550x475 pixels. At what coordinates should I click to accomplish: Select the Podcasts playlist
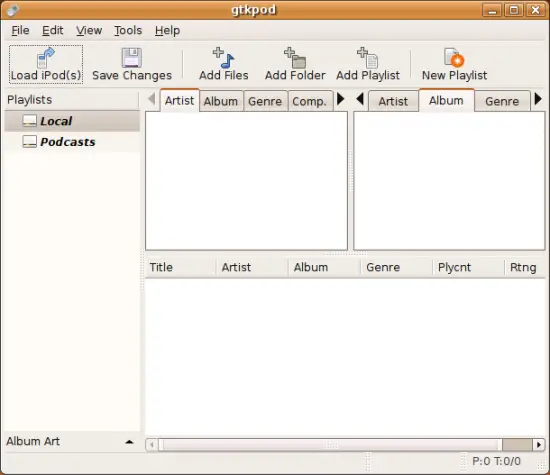pyautogui.click(x=59, y=142)
